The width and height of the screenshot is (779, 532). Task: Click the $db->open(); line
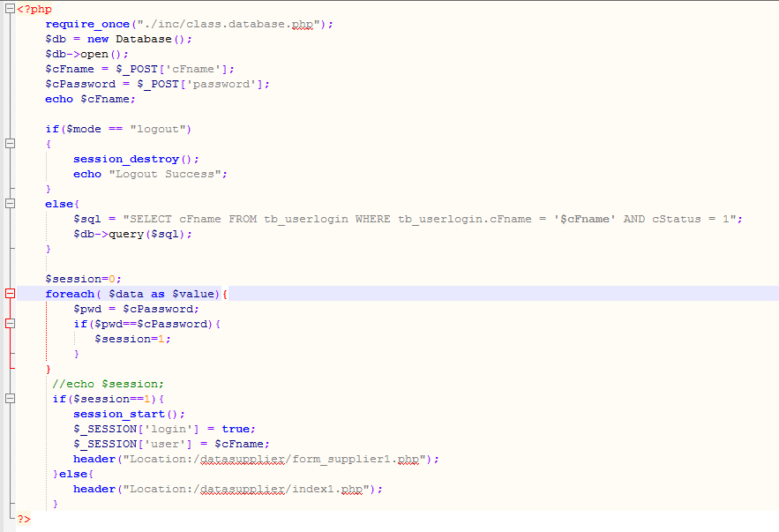pyautogui.click(x=87, y=54)
